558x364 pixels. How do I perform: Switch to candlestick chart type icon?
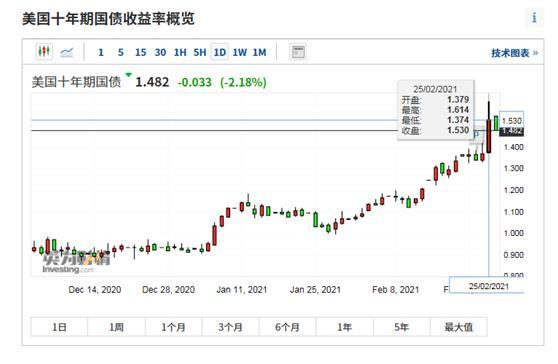tap(44, 52)
